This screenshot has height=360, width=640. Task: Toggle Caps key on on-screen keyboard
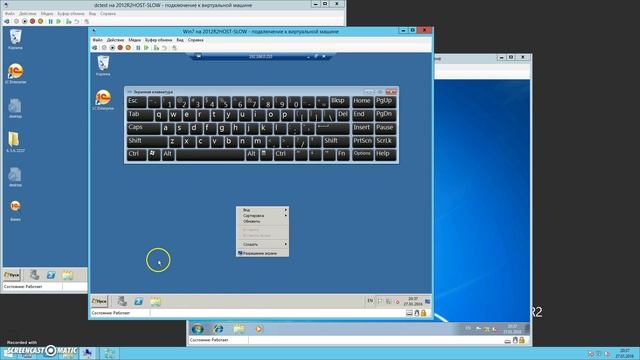point(143,128)
